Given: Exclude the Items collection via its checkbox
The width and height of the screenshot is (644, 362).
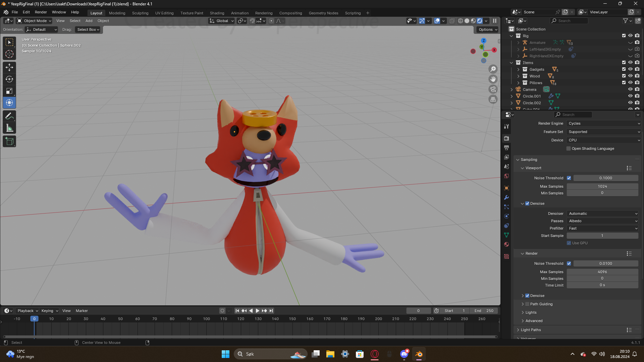Looking at the screenshot, I should (x=624, y=62).
